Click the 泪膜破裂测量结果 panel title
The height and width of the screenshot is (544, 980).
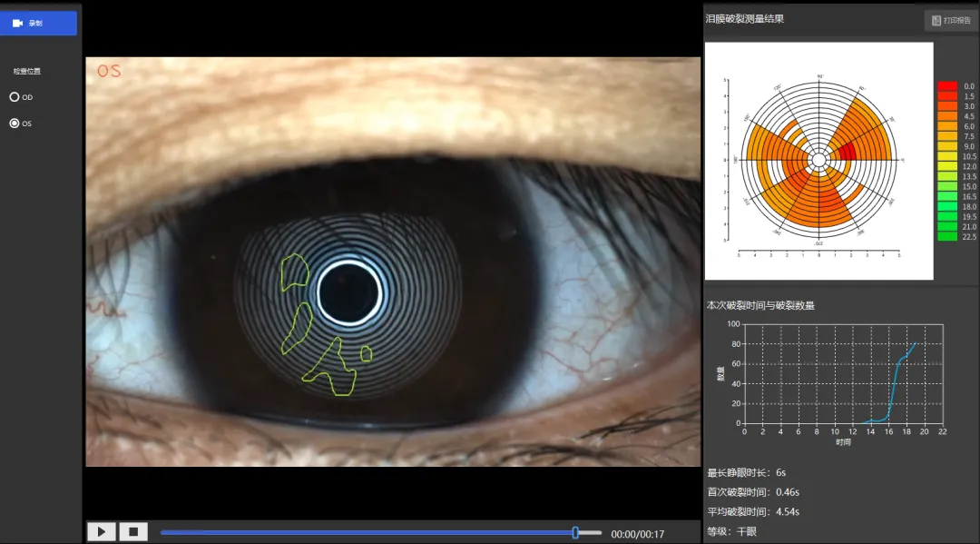point(744,19)
